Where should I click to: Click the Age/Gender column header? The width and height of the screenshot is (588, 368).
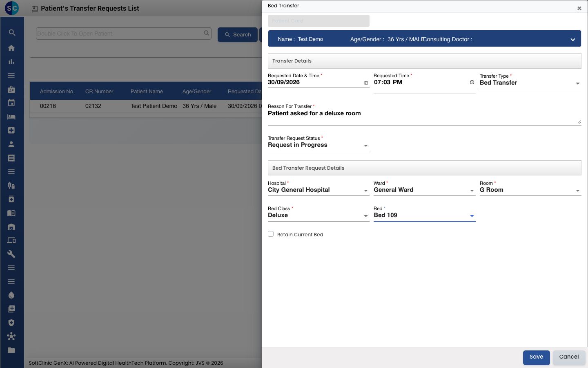click(197, 92)
